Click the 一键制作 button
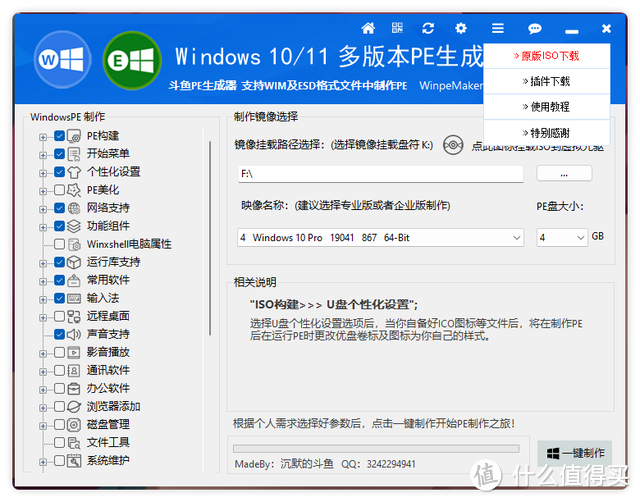Viewport: 640px width, 502px height. coord(575,453)
